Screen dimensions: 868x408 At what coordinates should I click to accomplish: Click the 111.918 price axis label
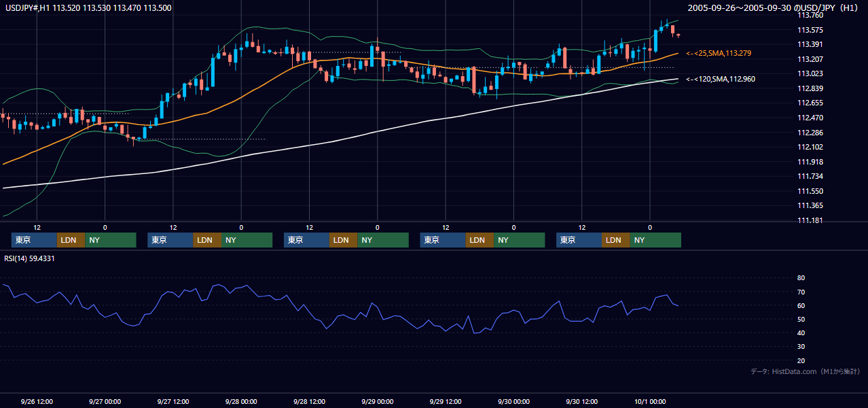[x=810, y=162]
